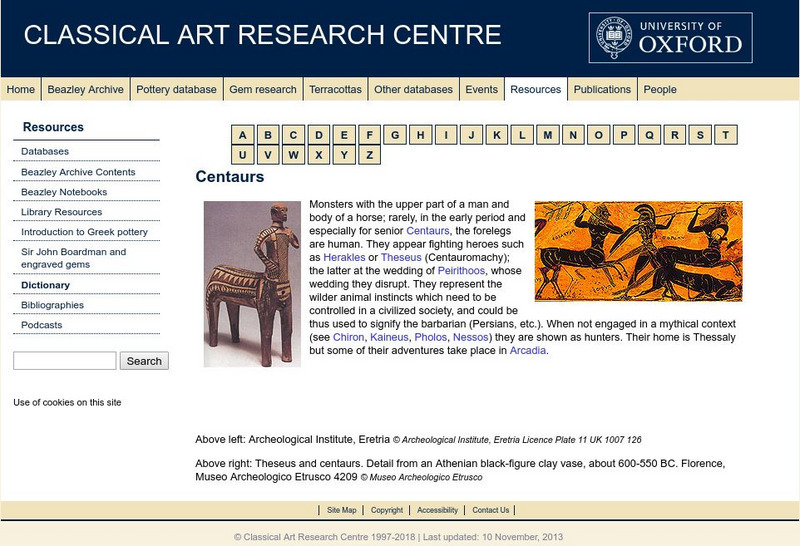The height and width of the screenshot is (546, 800).
Task: Open the Nessos dictionary entry link
Action: click(470, 337)
